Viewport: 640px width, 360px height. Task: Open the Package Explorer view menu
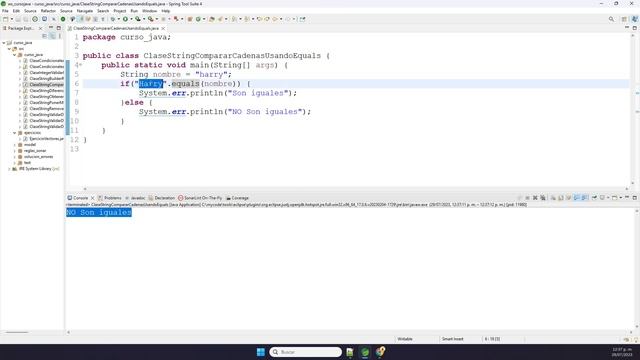60,36
